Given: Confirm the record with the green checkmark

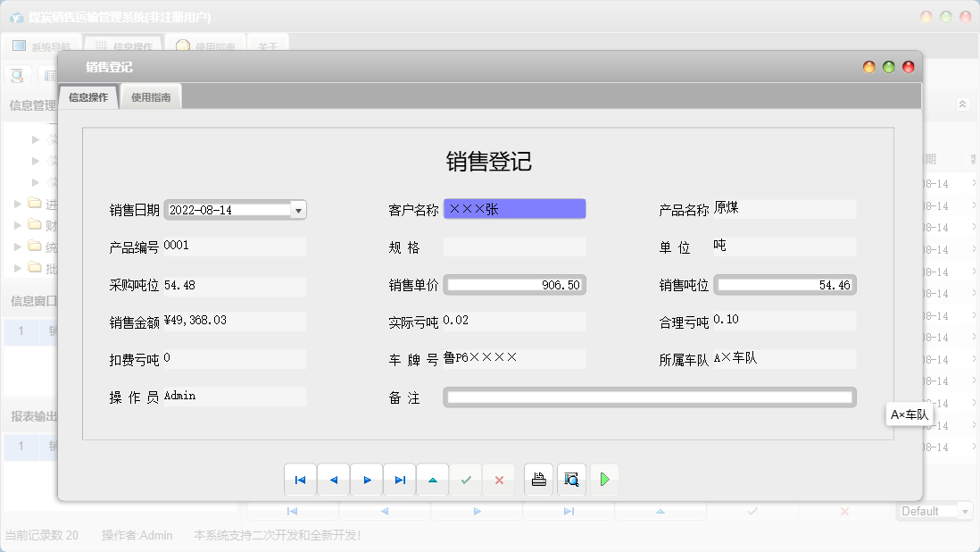Looking at the screenshot, I should [x=466, y=480].
